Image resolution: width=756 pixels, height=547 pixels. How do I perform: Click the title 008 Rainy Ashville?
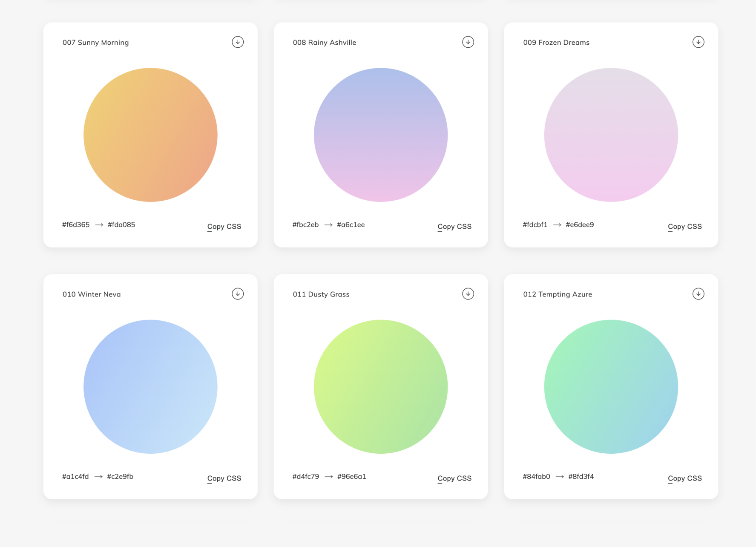325,43
